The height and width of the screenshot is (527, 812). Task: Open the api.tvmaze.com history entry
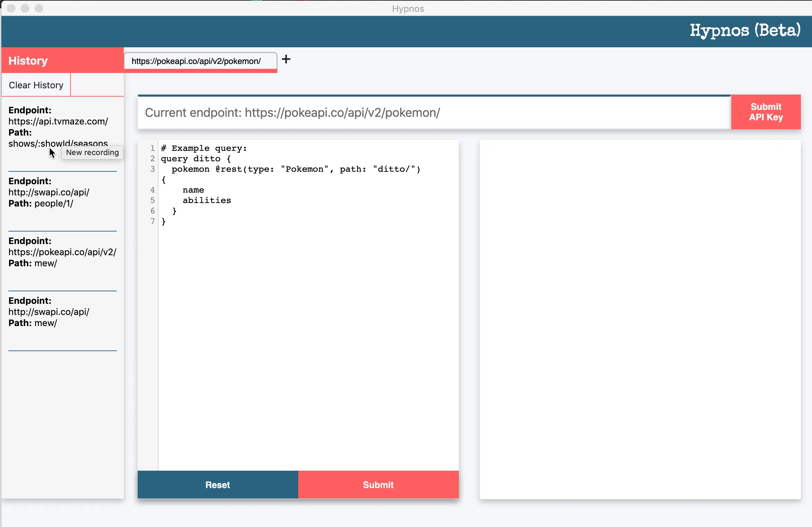[x=63, y=127]
